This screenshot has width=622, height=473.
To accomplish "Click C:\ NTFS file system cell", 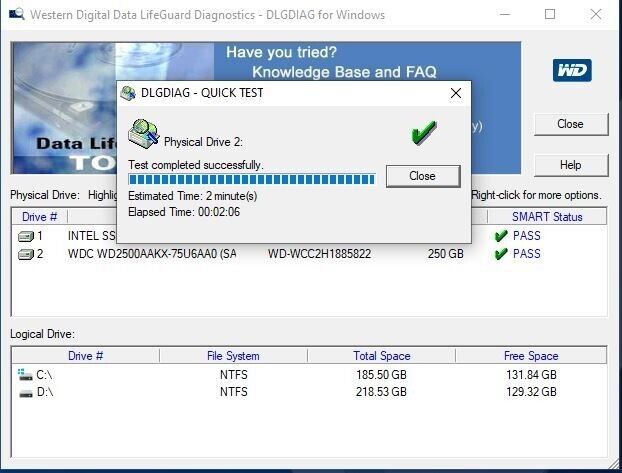I will click(x=234, y=375).
